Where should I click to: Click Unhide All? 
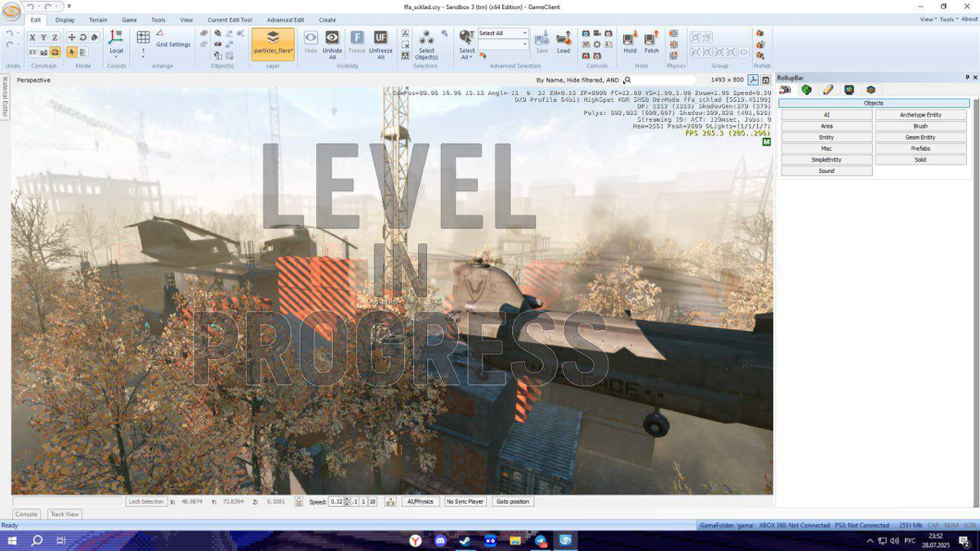(x=332, y=44)
